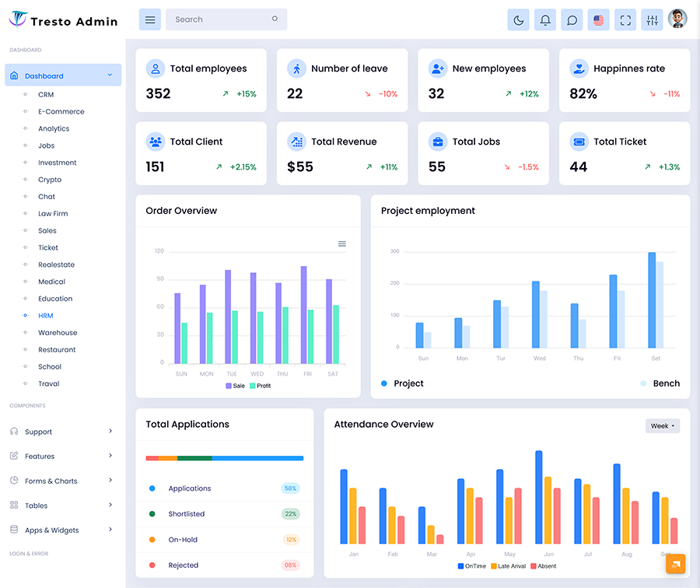The image size is (700, 588).
Task: Open the Order Overview chart menu icon
Action: (x=342, y=243)
